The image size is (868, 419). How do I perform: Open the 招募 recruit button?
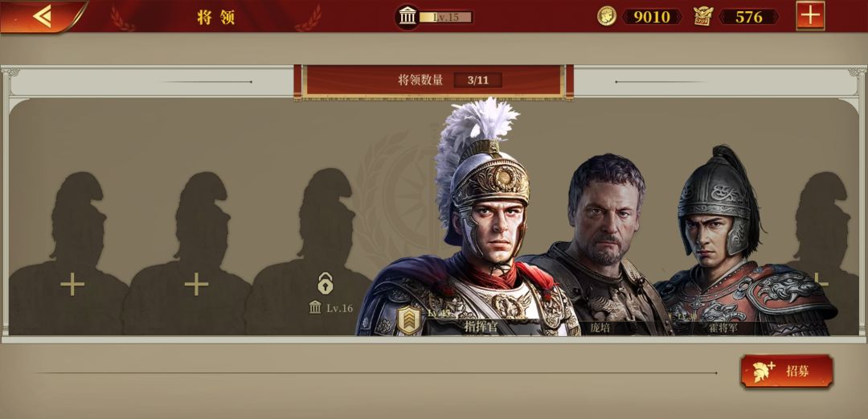(x=787, y=371)
